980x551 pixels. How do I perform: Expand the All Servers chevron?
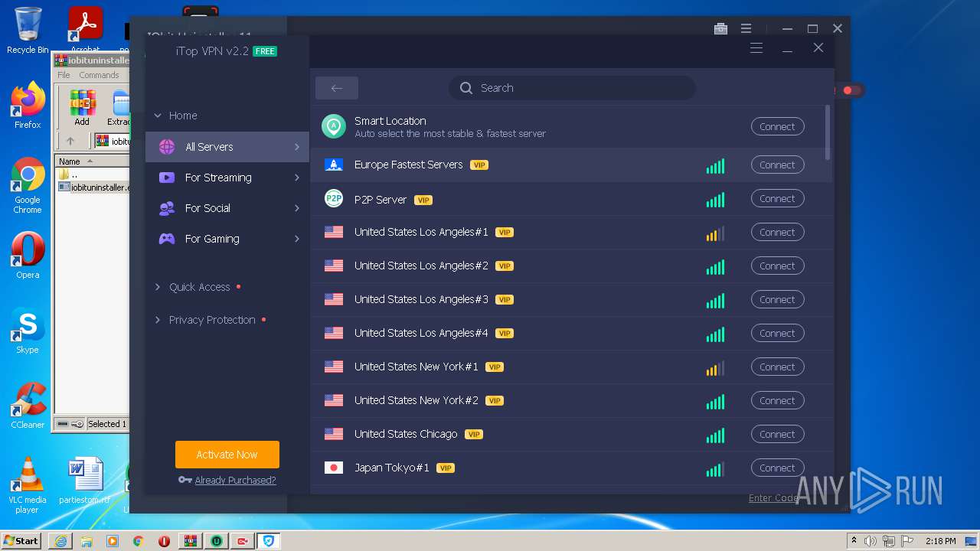click(297, 147)
